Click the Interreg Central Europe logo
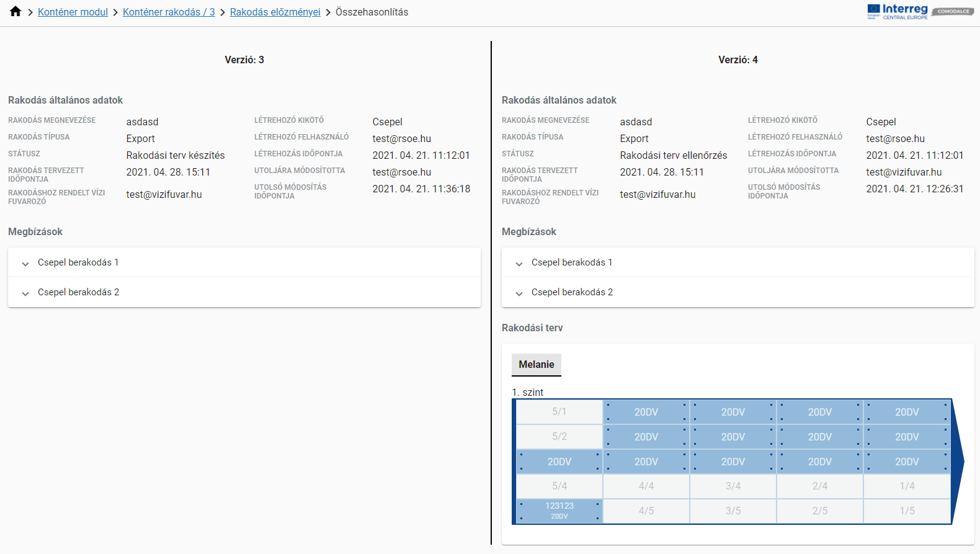 (898, 11)
